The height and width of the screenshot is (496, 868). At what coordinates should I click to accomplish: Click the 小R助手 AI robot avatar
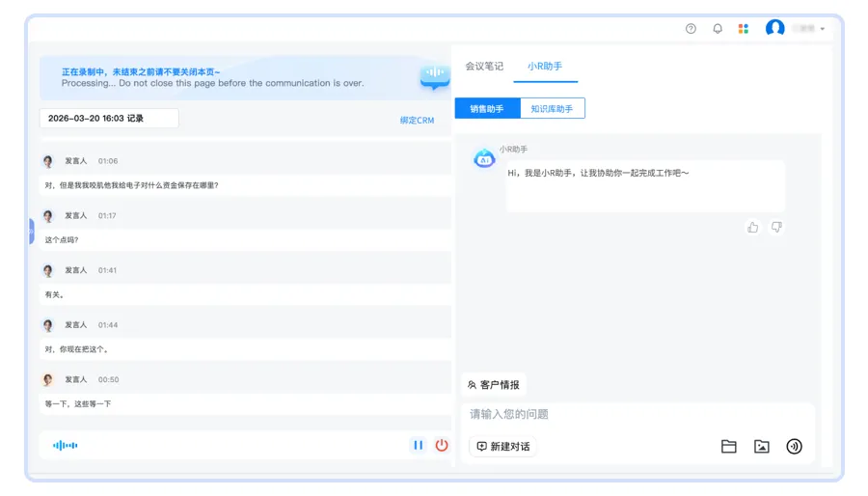click(484, 158)
